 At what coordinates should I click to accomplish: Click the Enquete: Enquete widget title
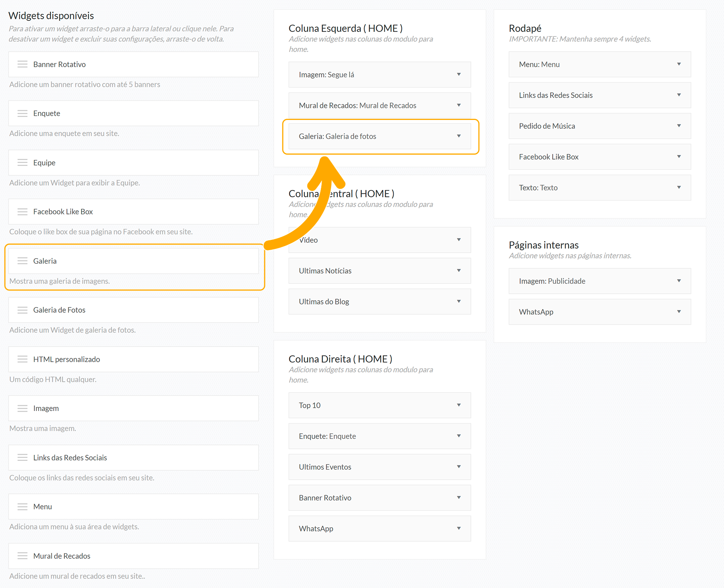327,436
